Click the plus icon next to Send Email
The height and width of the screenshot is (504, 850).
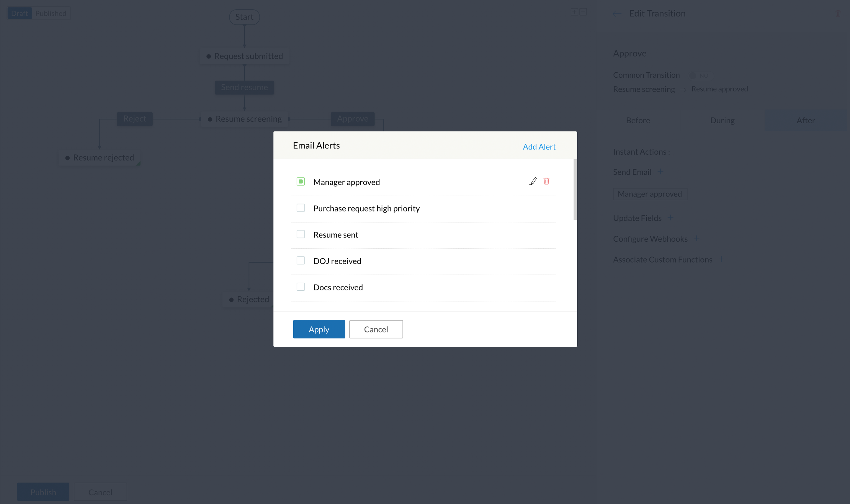click(660, 172)
